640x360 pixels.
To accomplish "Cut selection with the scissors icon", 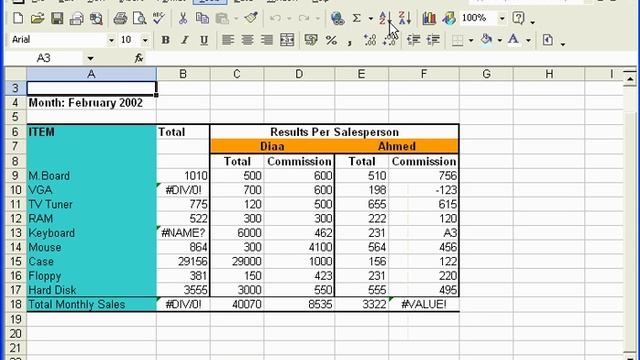I will pos(183,18).
